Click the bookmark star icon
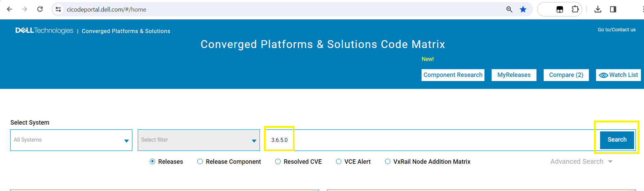Viewport: 644px width, 191px height. (523, 9)
